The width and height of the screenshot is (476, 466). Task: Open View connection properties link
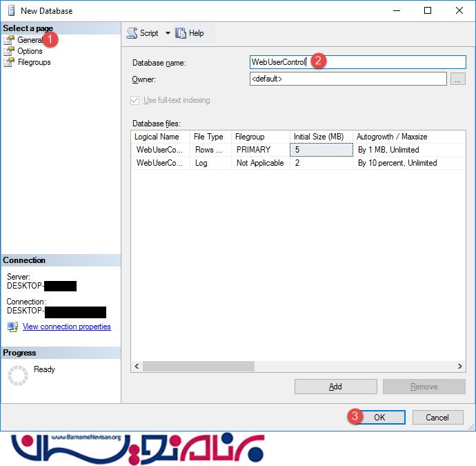tap(67, 327)
